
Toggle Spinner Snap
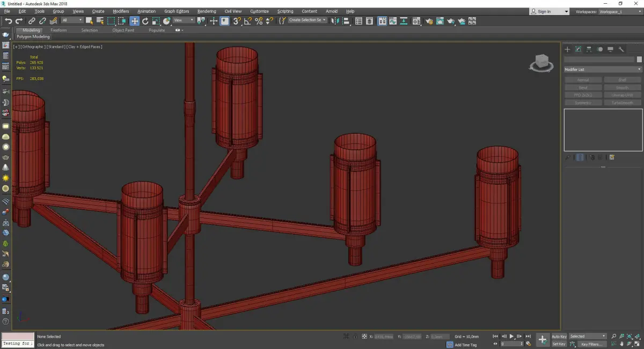(269, 21)
